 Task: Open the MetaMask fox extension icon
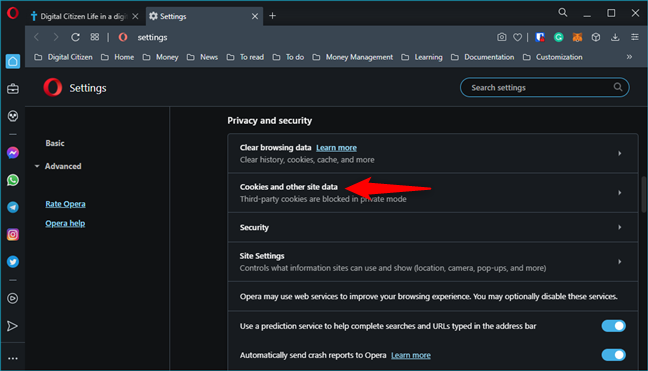(577, 37)
